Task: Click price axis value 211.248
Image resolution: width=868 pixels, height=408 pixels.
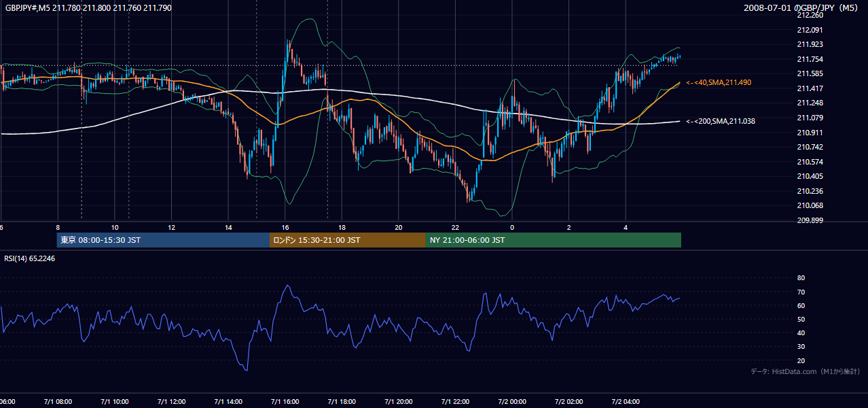Action: [x=810, y=103]
